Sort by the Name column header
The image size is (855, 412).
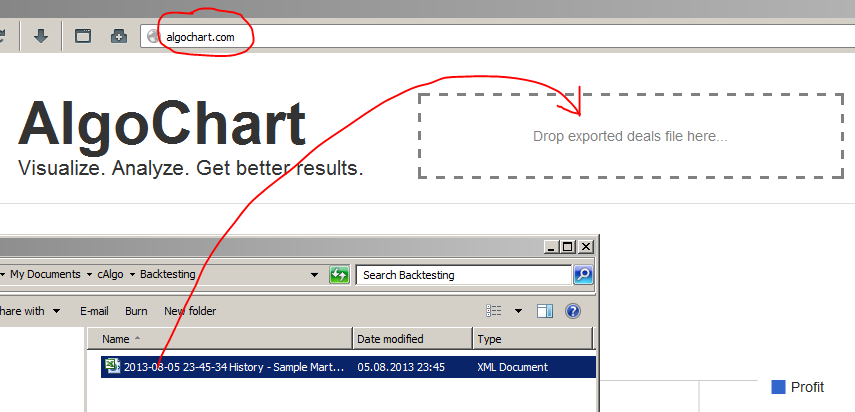[220, 338]
